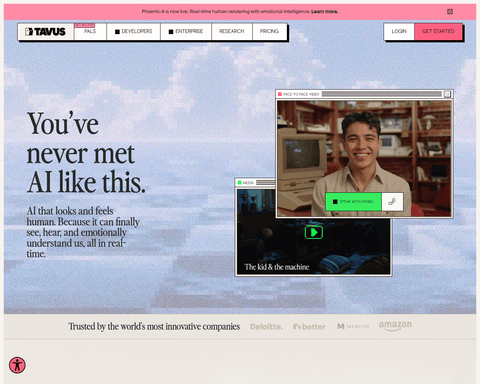Go to the Research page
The width and height of the screenshot is (480, 384).
click(232, 31)
